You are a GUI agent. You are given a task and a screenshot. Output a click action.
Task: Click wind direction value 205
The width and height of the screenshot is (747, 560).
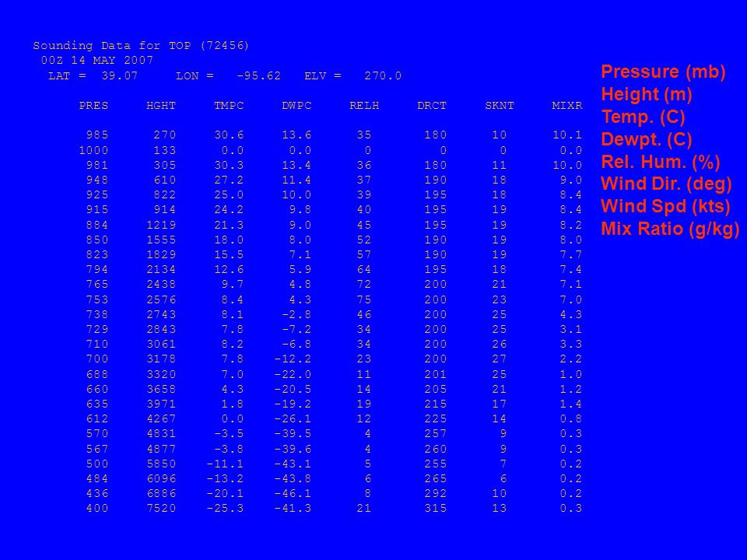click(436, 389)
